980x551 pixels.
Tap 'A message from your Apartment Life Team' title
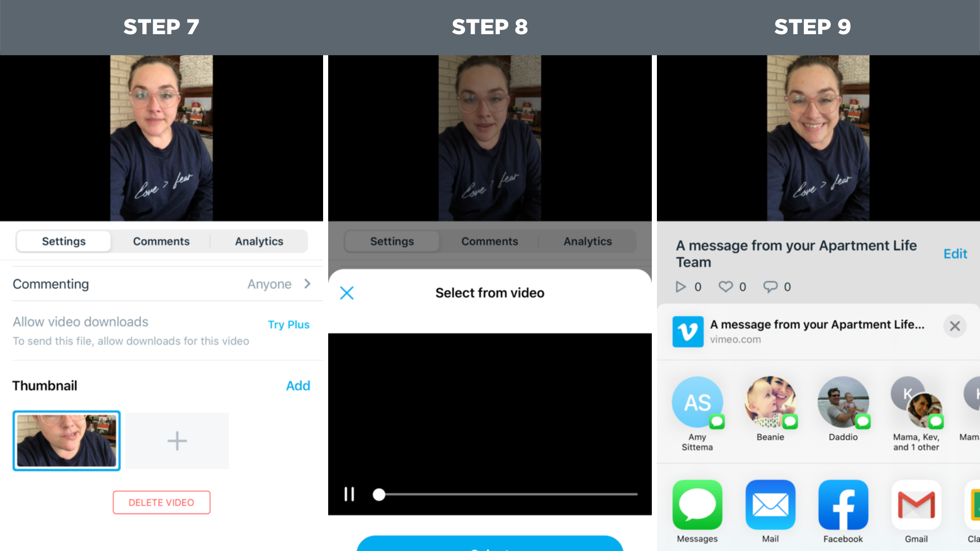coord(796,254)
